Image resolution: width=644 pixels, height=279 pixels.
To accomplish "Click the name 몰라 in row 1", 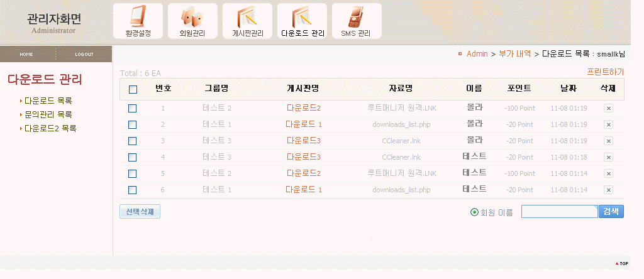I will (x=475, y=107).
